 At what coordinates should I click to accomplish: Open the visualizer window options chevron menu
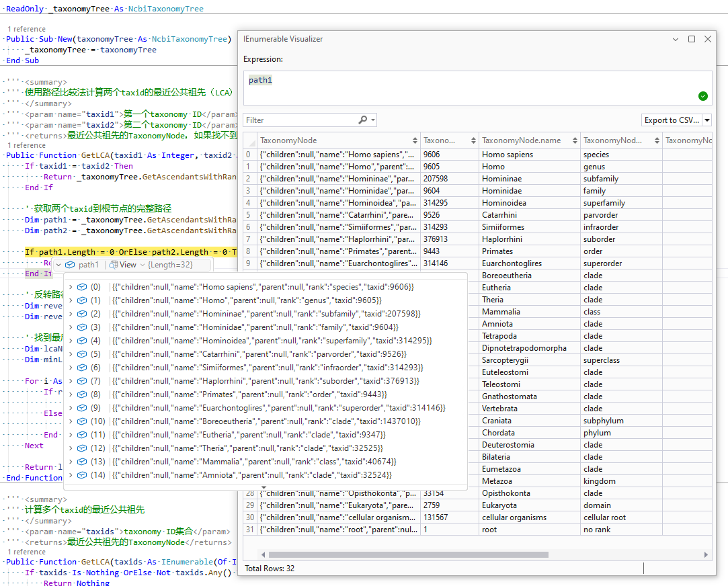click(676, 39)
